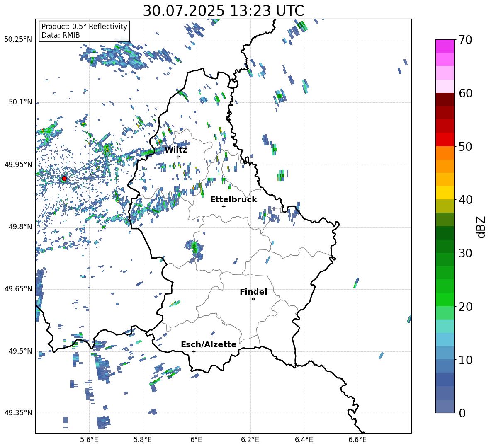Click the Ettelbruck station cross marker

224,206
